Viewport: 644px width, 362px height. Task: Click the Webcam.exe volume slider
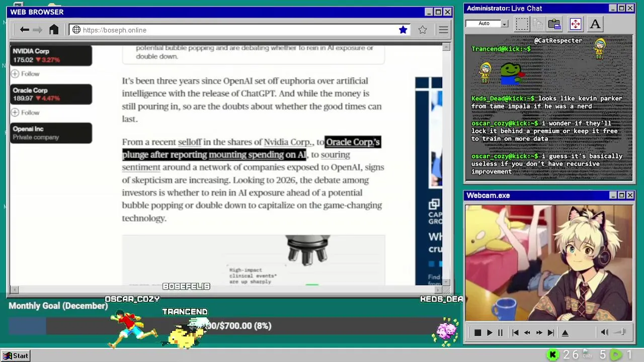(x=621, y=332)
